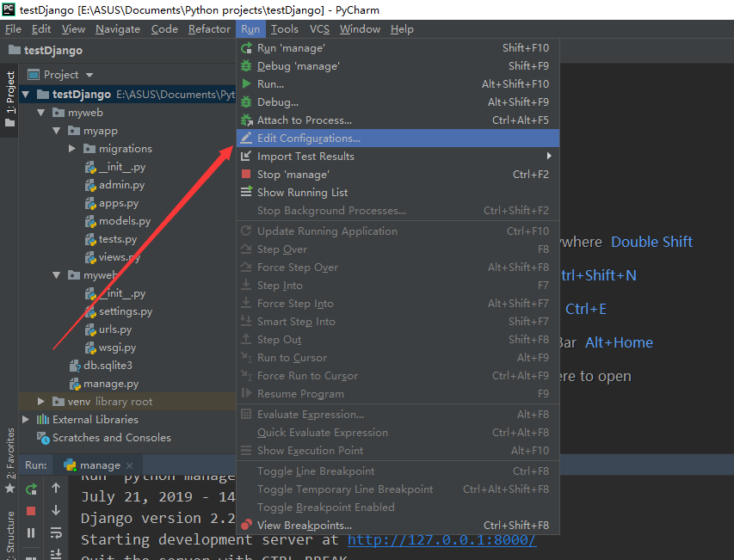Select the models.py file icon
Screen dimensions: 734x560
click(90, 221)
